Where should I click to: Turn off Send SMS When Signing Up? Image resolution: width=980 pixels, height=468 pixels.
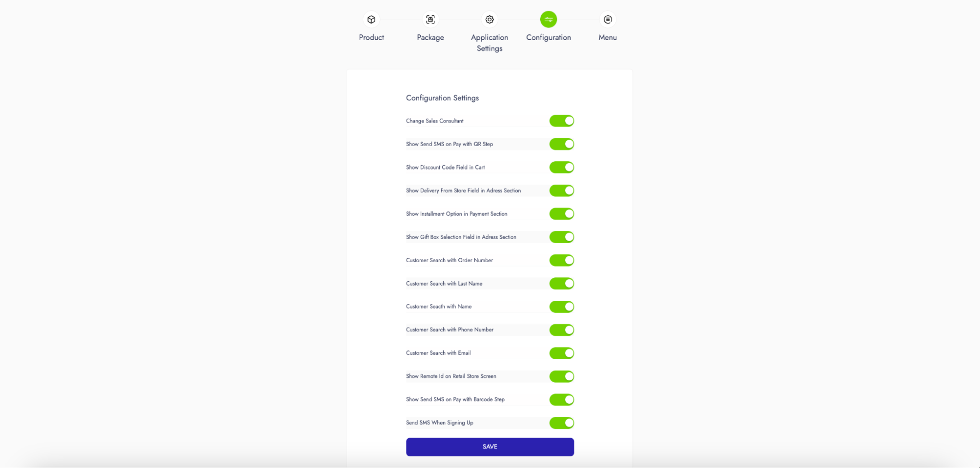561,423
